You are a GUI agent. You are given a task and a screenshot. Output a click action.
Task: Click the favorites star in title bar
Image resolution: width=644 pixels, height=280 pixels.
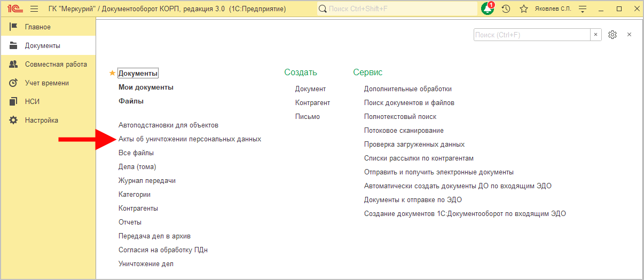[x=524, y=9]
